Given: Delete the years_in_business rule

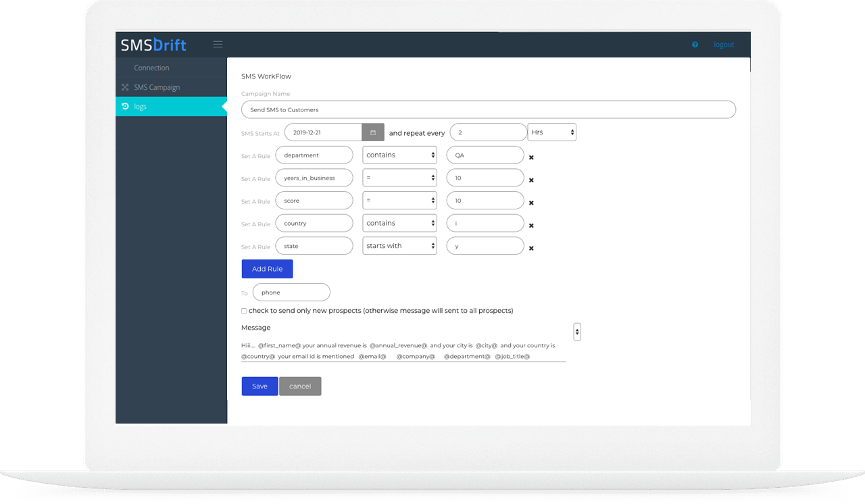Looking at the screenshot, I should pyautogui.click(x=531, y=180).
